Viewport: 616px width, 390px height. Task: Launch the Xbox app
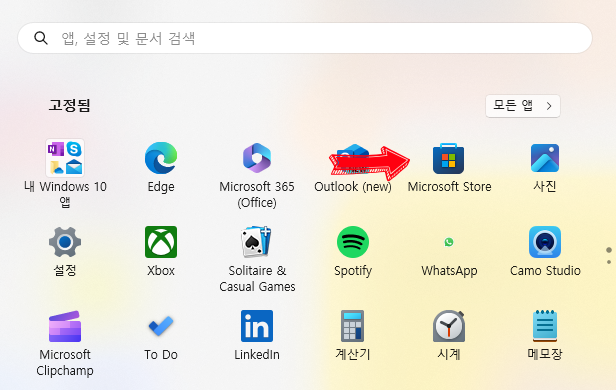coord(161,242)
